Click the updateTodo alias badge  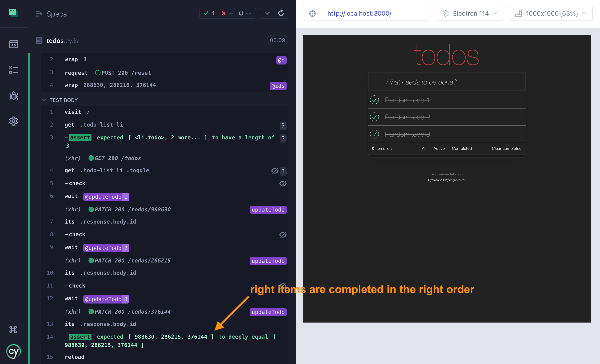(268, 209)
